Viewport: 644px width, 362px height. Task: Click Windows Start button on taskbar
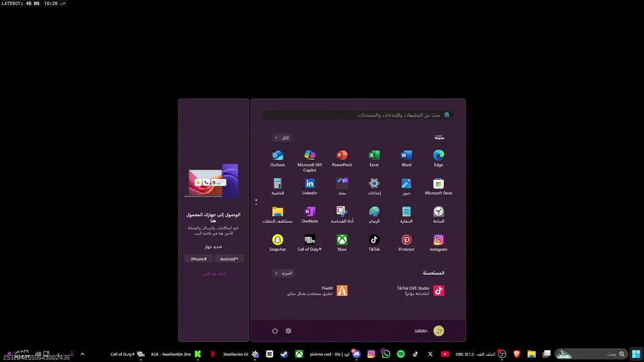[x=636, y=354]
